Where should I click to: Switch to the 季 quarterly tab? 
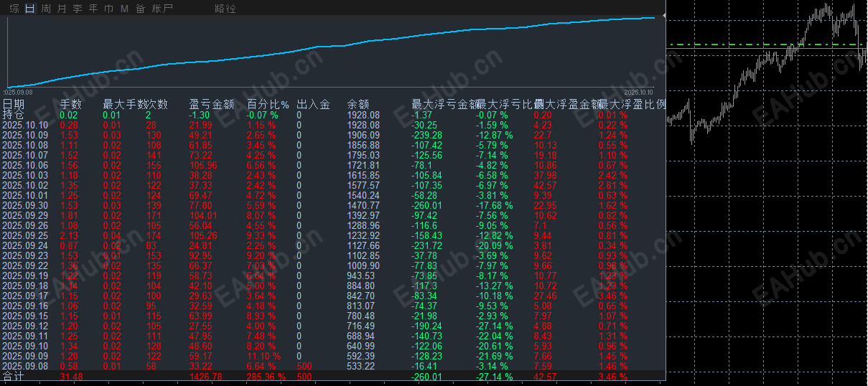78,9
